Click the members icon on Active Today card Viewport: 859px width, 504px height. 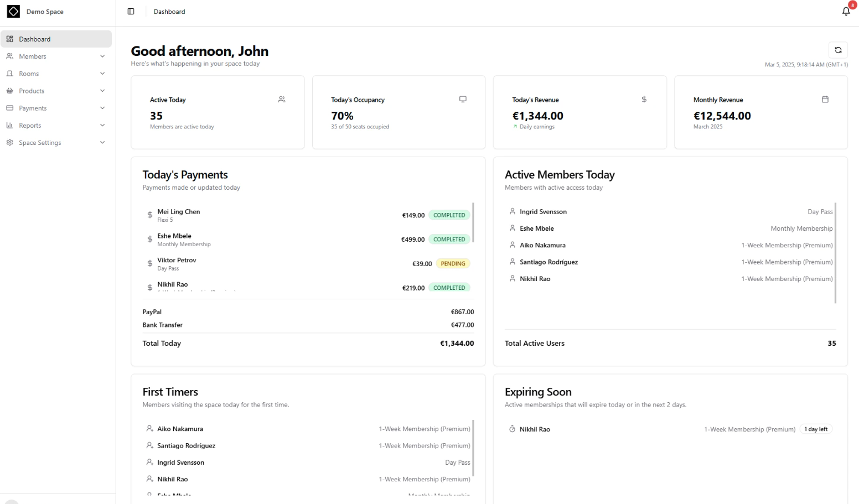[282, 99]
